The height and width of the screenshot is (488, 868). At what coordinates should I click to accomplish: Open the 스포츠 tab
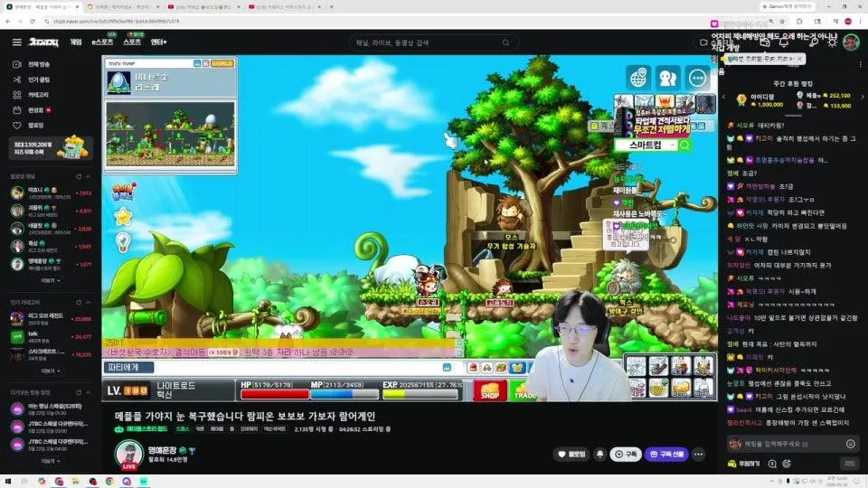click(x=132, y=42)
